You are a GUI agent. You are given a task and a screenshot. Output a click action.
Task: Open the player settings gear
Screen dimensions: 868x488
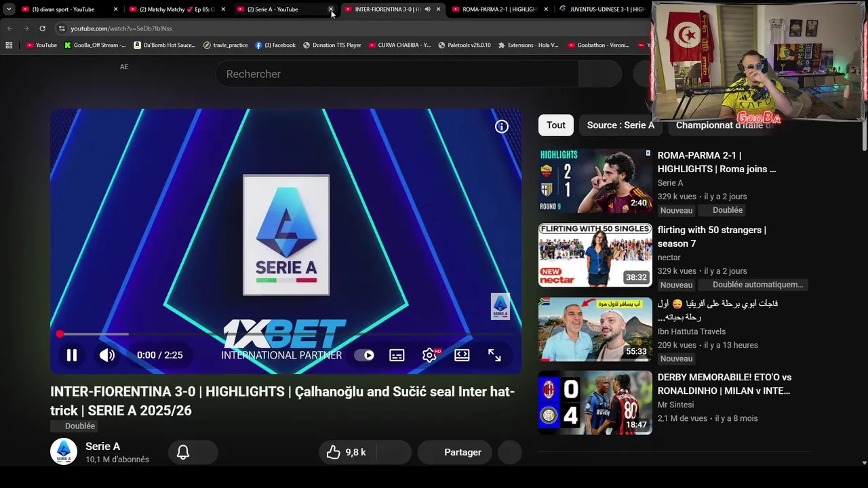click(429, 355)
